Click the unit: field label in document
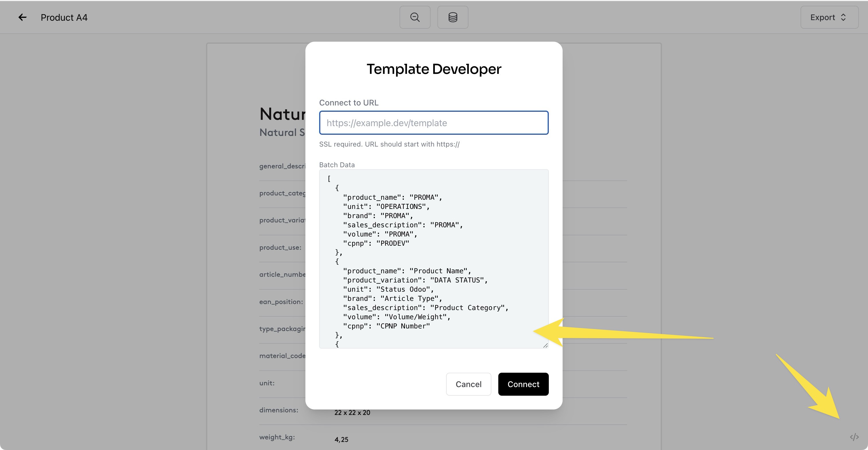Screen dimensions: 868x450 [x=267, y=383]
